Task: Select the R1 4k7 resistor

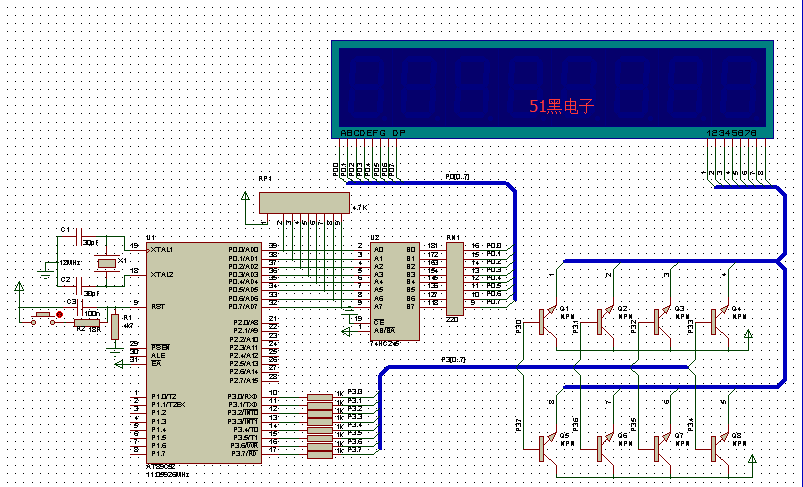Action: click(x=115, y=327)
